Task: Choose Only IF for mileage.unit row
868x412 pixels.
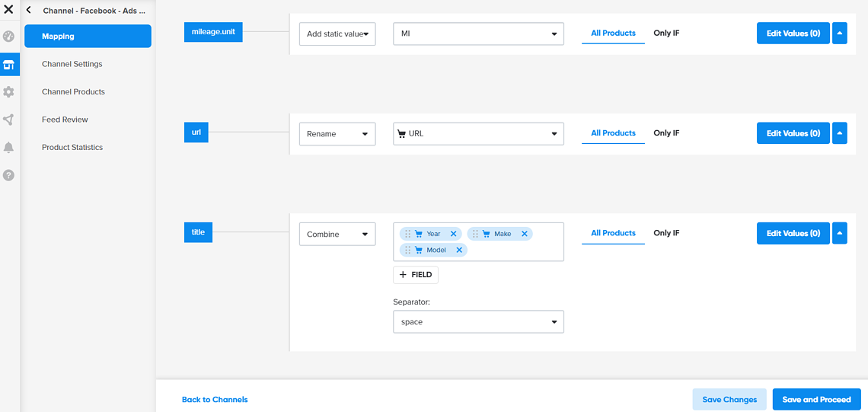Action: (666, 34)
